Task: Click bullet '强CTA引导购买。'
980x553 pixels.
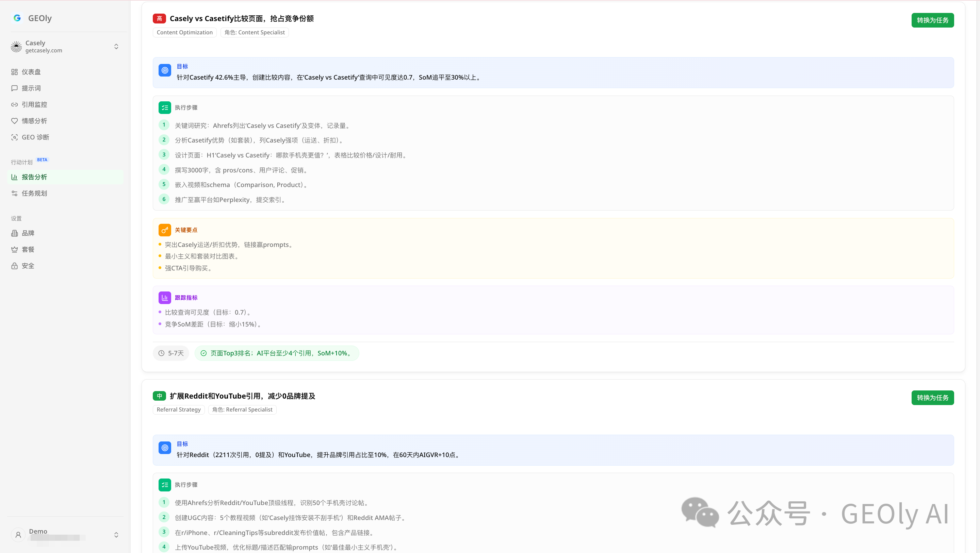Action: pos(189,269)
